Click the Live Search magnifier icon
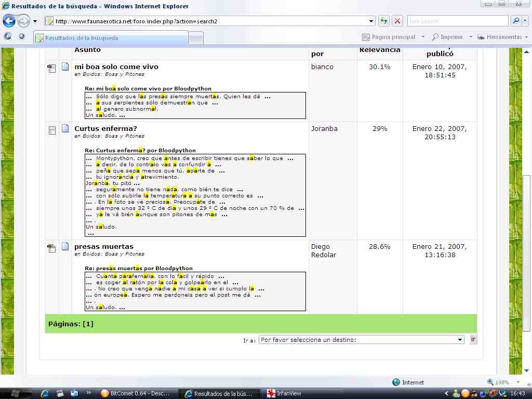 (516, 21)
